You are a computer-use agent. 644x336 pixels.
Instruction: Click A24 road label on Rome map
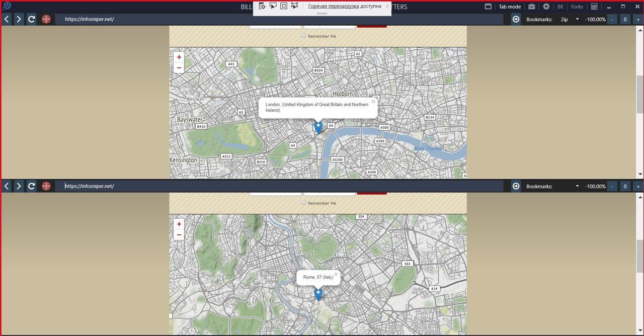pos(434,289)
